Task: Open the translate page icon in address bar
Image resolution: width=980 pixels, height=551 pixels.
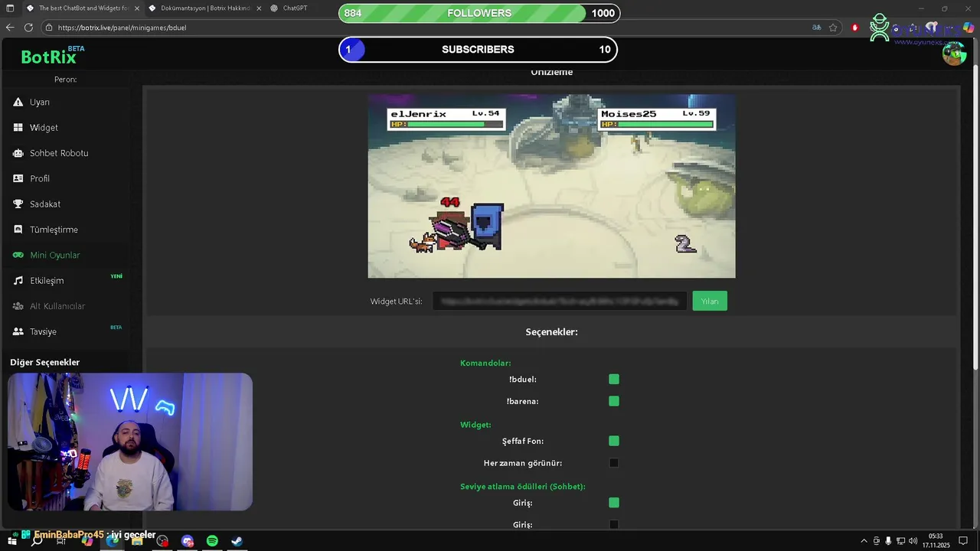Action: pyautogui.click(x=817, y=28)
